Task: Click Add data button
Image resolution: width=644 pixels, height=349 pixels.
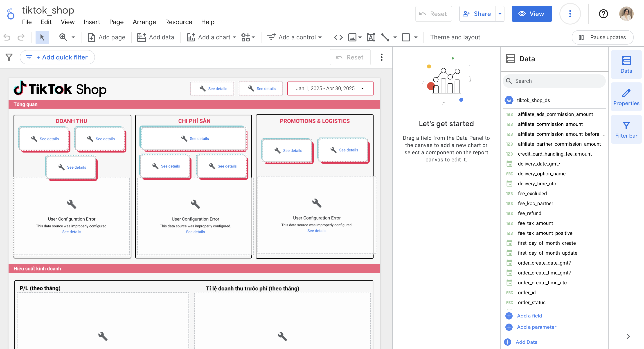Action: click(155, 37)
